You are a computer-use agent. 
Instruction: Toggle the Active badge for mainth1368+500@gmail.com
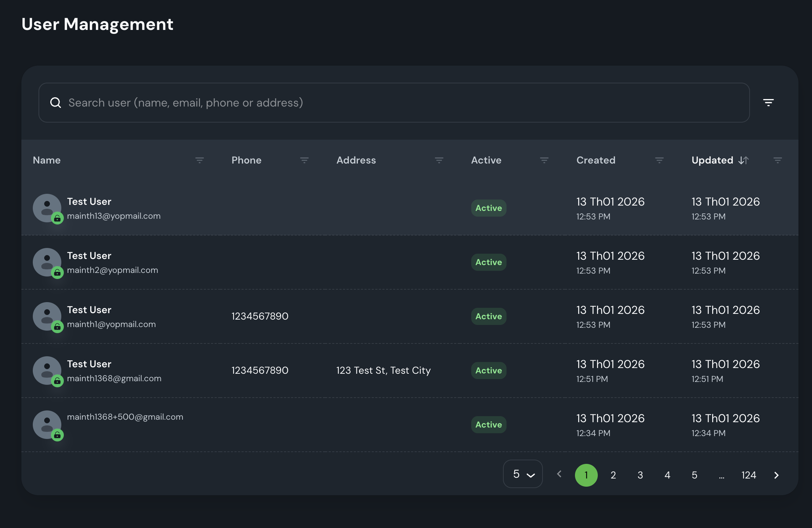click(488, 425)
